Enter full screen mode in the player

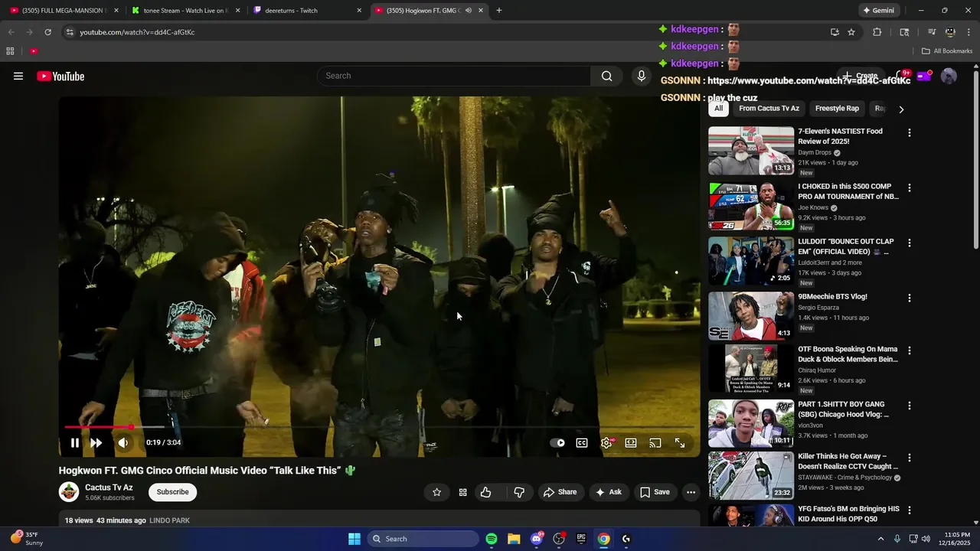click(680, 442)
